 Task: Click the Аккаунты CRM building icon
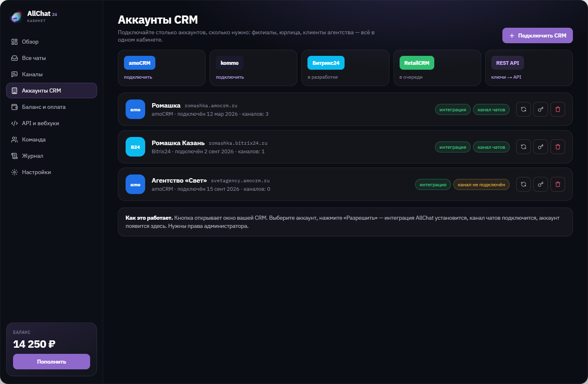[x=15, y=90]
